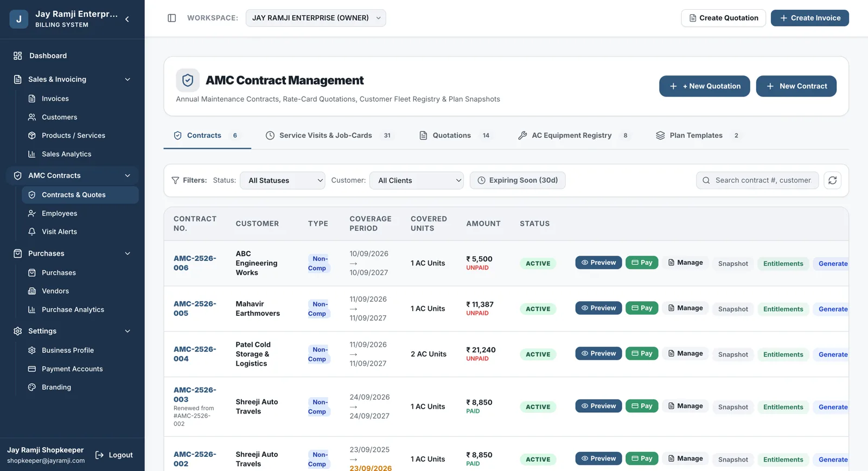Open the AC Equipment Registry tab
868x471 pixels.
click(574, 136)
